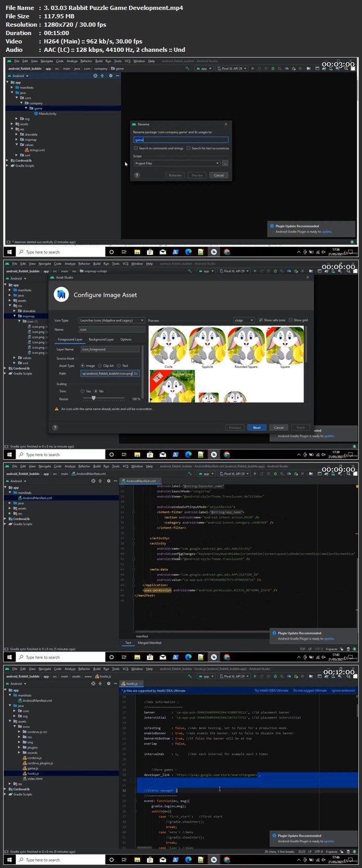The width and height of the screenshot is (362, 868).
Task: Open Pixel XL API 29 device dropdown, 00:03:00 frame
Action: point(232,68)
